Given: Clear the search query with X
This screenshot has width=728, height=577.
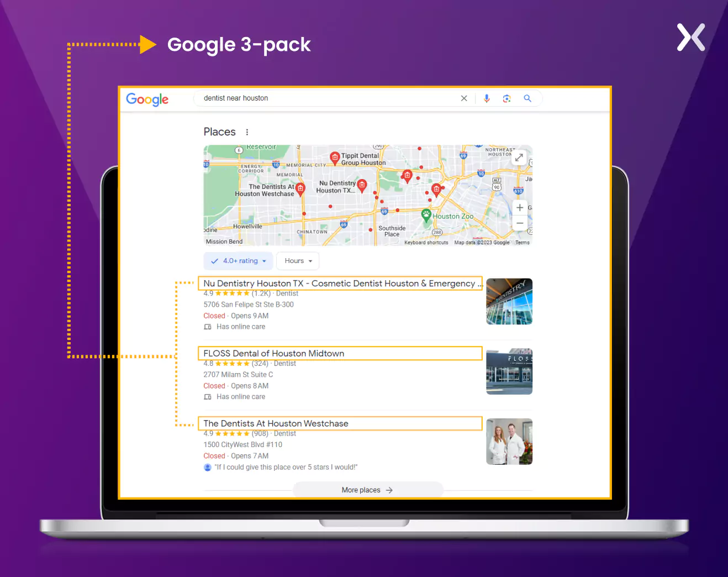Looking at the screenshot, I should tap(464, 98).
